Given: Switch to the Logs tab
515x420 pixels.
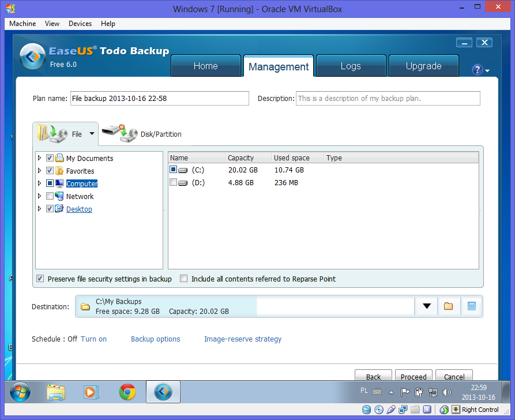Looking at the screenshot, I should 351,66.
